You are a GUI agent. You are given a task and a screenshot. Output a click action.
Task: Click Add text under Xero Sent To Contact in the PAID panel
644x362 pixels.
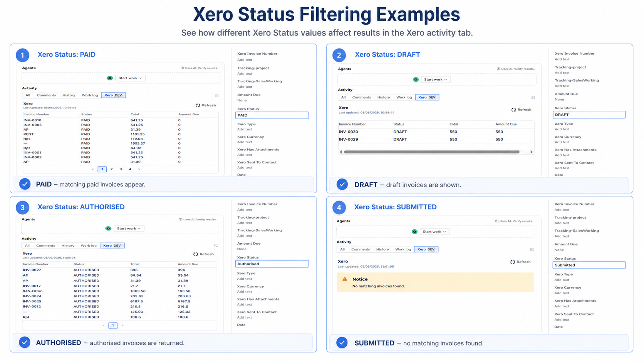[245, 168]
